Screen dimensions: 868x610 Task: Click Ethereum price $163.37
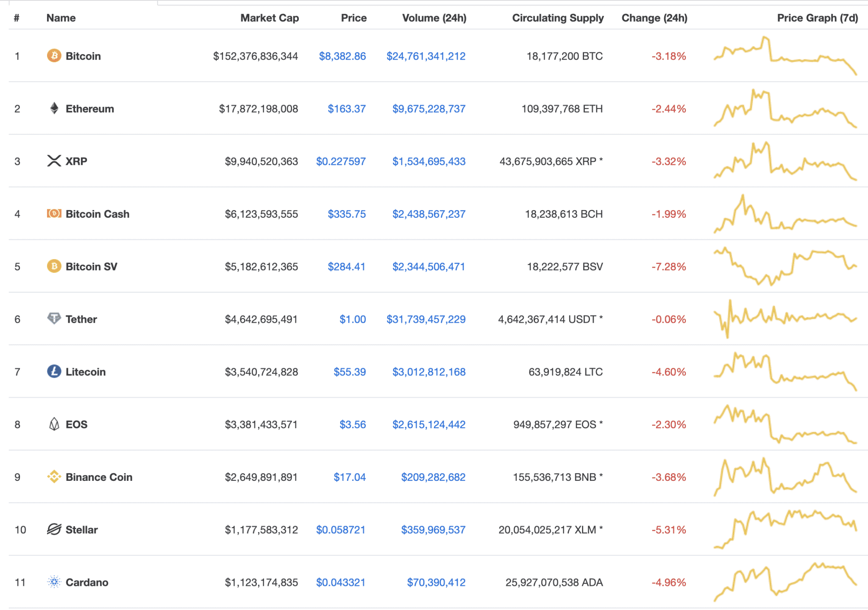click(x=347, y=109)
